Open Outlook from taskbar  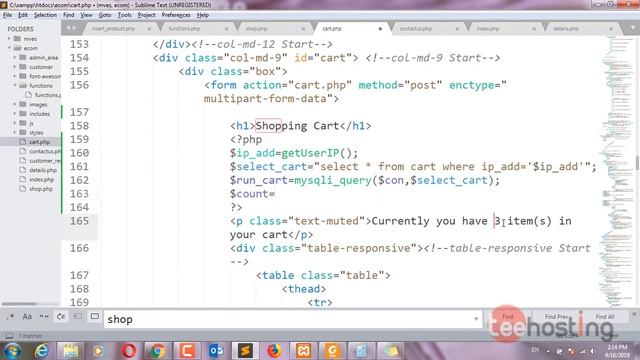[x=216, y=351]
